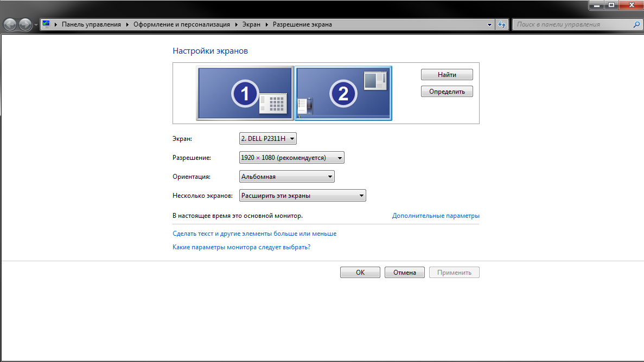The image size is (644, 362).
Task: Refresh the page using the address bar button
Action: (x=502, y=24)
